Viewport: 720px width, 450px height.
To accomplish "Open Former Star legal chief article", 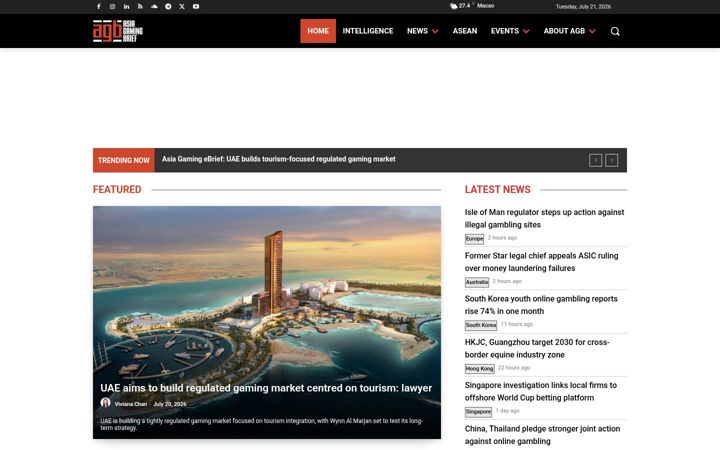I will pos(541,262).
